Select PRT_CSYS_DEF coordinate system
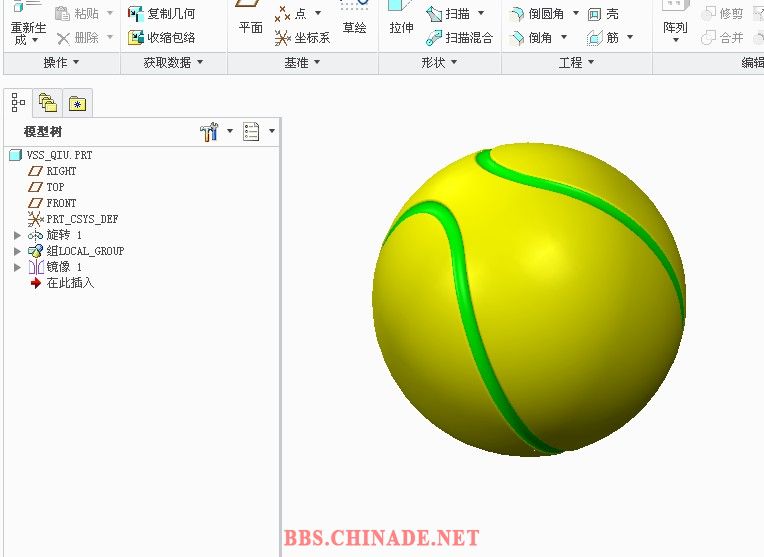Screen dimensions: 764x557 pyautogui.click(x=73, y=219)
